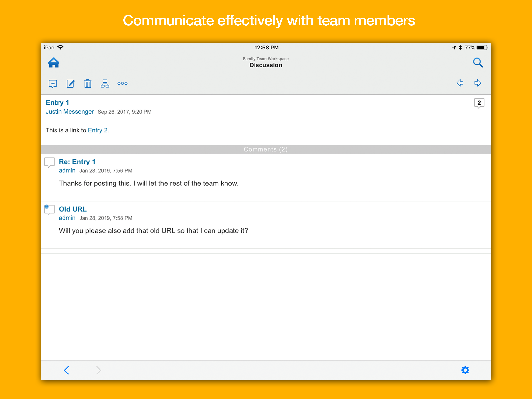Go to previous entry arrow
Image resolution: width=532 pixels, height=399 pixels.
(x=460, y=83)
